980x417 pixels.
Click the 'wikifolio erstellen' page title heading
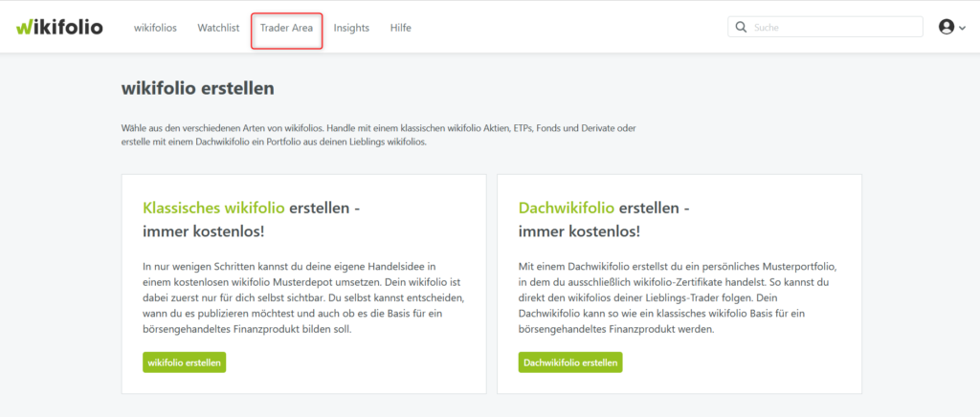tap(198, 89)
